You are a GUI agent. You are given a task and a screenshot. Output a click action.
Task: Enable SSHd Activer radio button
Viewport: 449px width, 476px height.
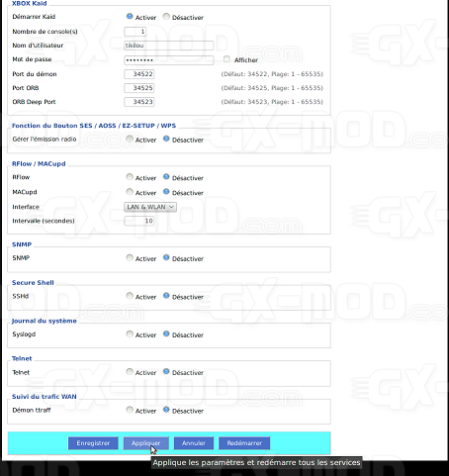click(130, 296)
